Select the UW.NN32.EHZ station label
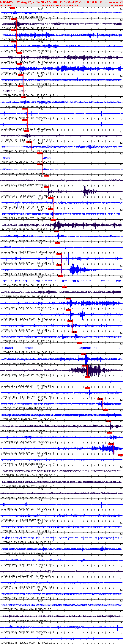 point(29,419)
